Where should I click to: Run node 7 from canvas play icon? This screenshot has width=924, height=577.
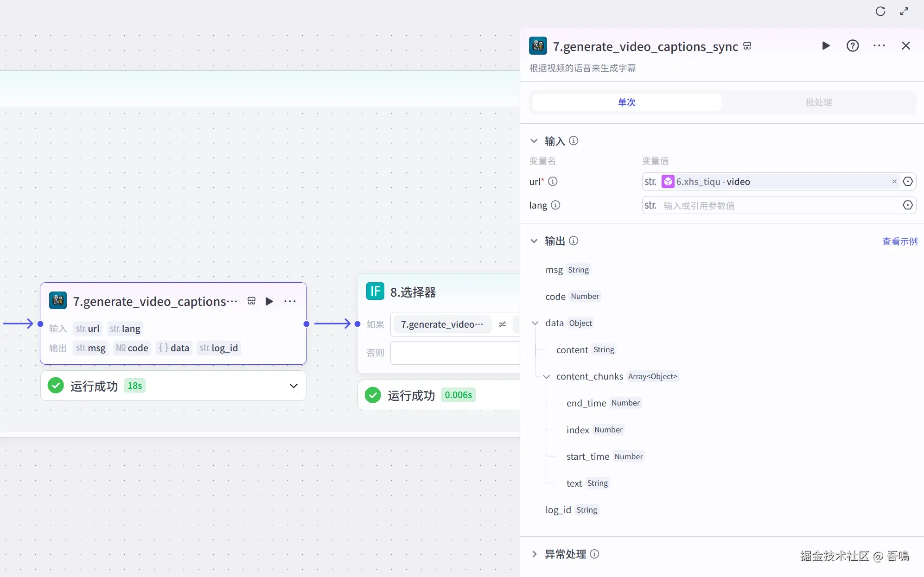point(269,301)
